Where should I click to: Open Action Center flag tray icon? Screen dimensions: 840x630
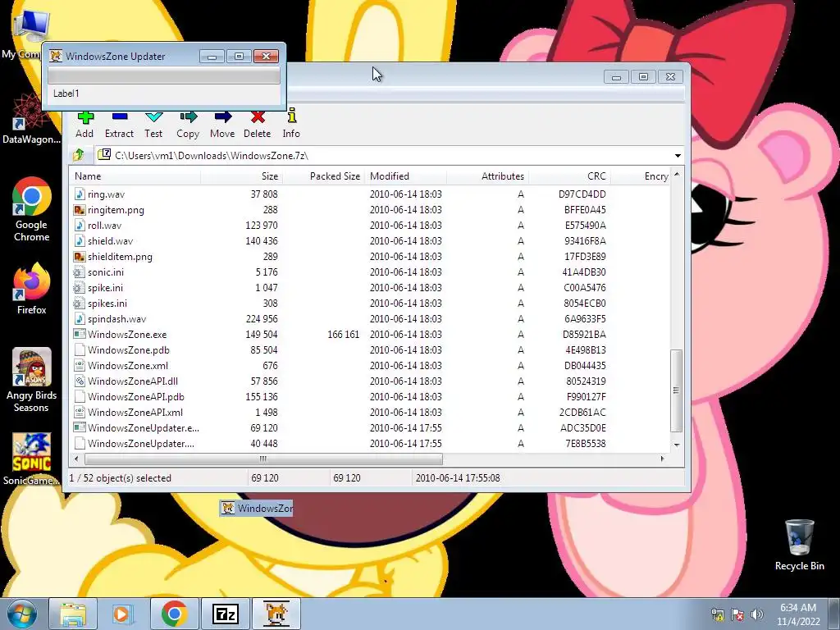[x=737, y=614]
